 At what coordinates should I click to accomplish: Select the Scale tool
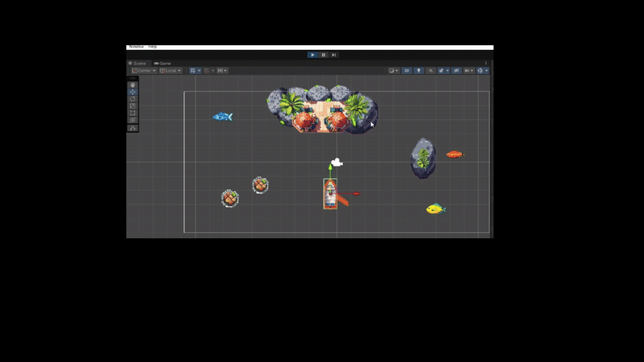[132, 106]
